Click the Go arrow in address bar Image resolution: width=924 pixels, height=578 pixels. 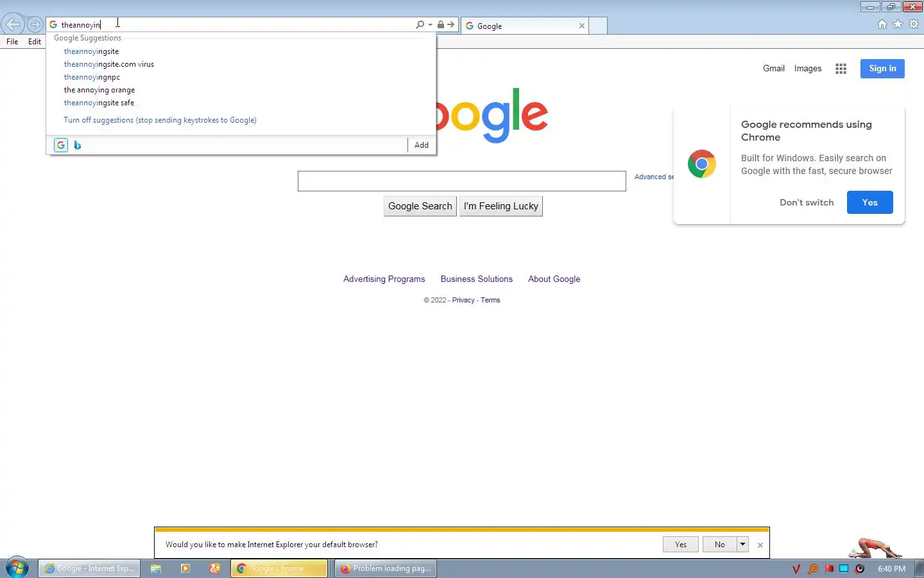451,24
